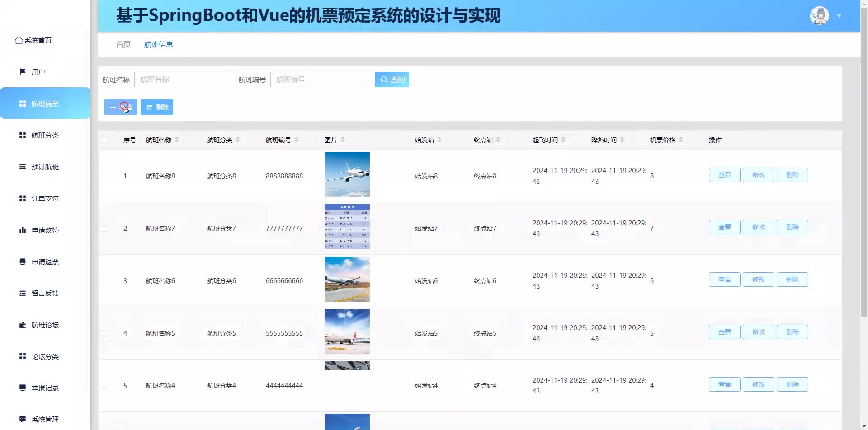Focus the 航班编号 input field

[x=320, y=79]
